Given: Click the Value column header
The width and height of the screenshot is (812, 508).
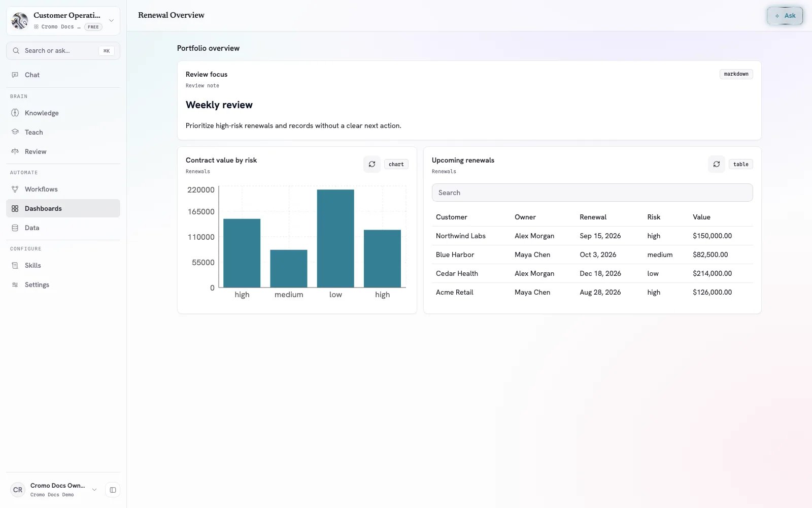Looking at the screenshot, I should [701, 217].
